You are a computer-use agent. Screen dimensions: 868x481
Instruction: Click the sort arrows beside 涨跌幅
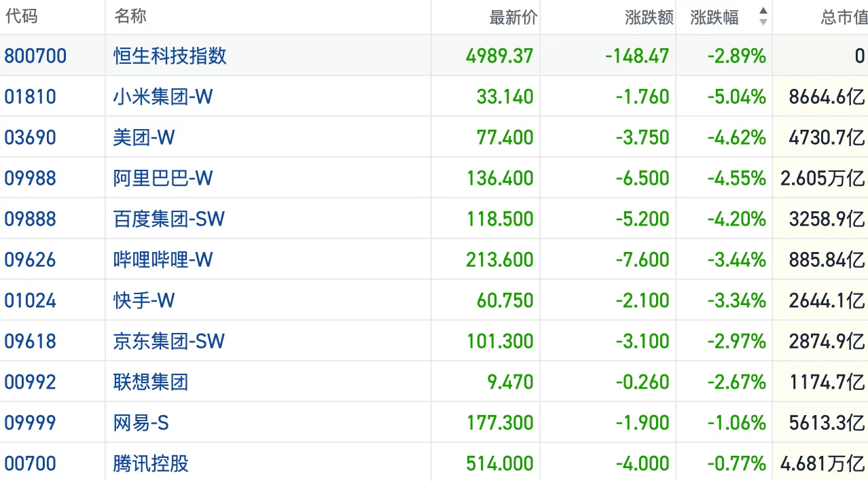[763, 17]
